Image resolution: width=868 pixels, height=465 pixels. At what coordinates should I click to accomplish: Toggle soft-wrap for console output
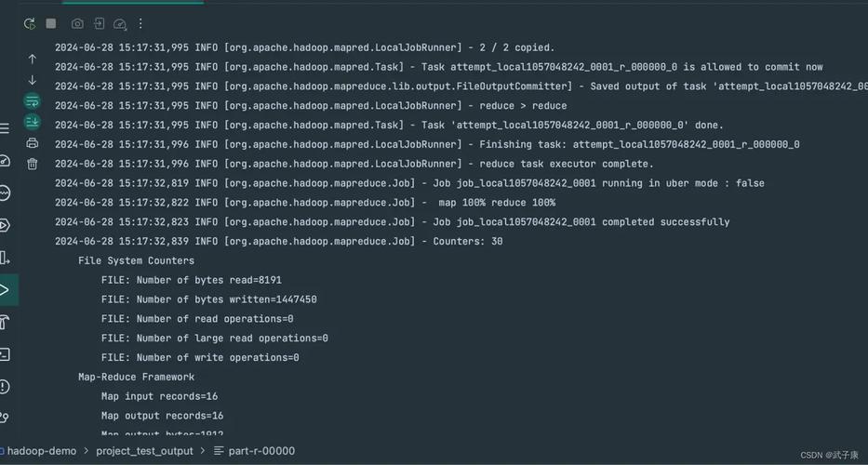click(x=33, y=100)
